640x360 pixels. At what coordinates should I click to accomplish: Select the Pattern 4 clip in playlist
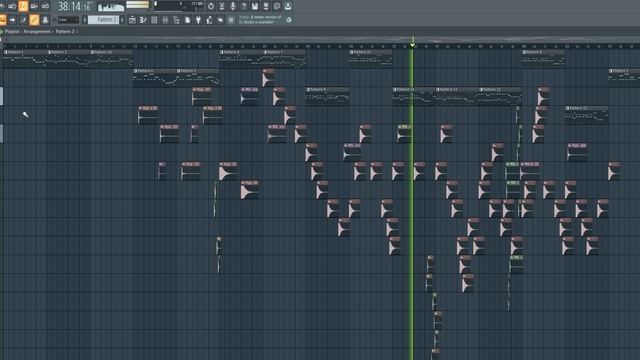(155, 77)
